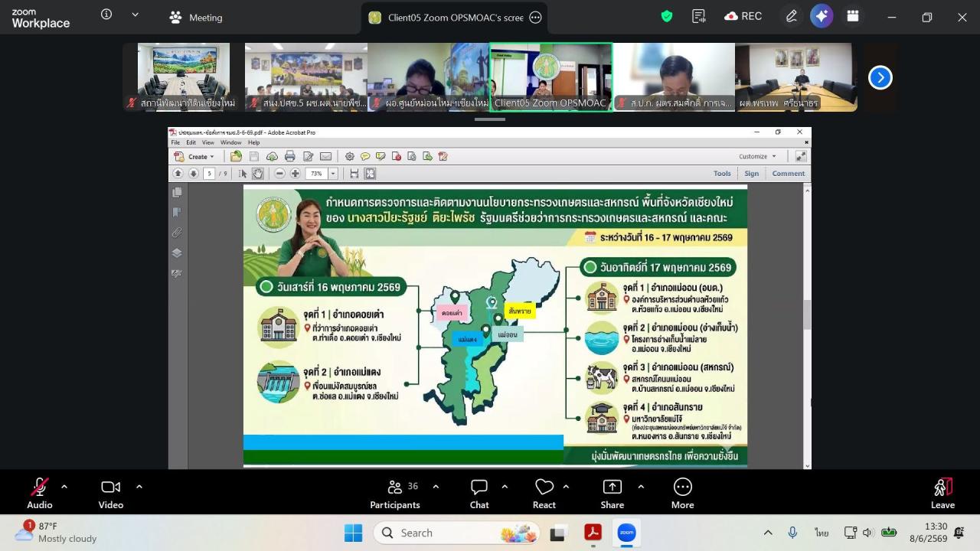Click the Acrobat save (floppy disk) icon
Viewport: 980px width, 551px height.
(x=254, y=156)
